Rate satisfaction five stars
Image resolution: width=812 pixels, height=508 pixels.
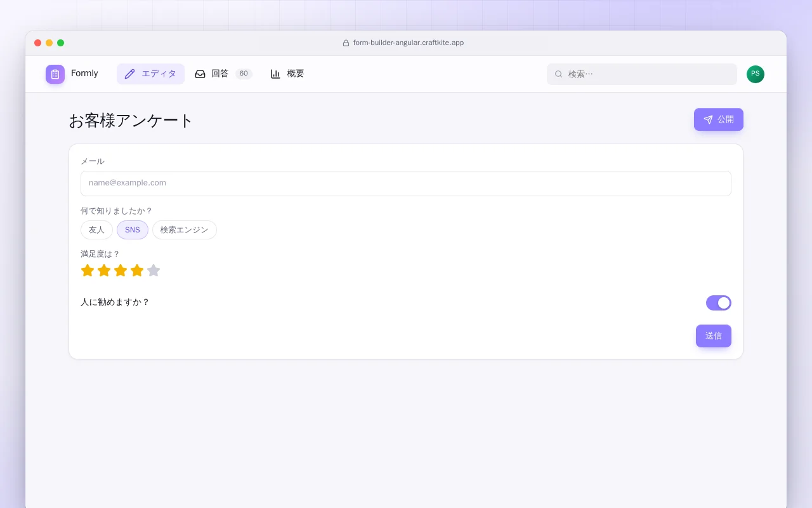pos(154,271)
